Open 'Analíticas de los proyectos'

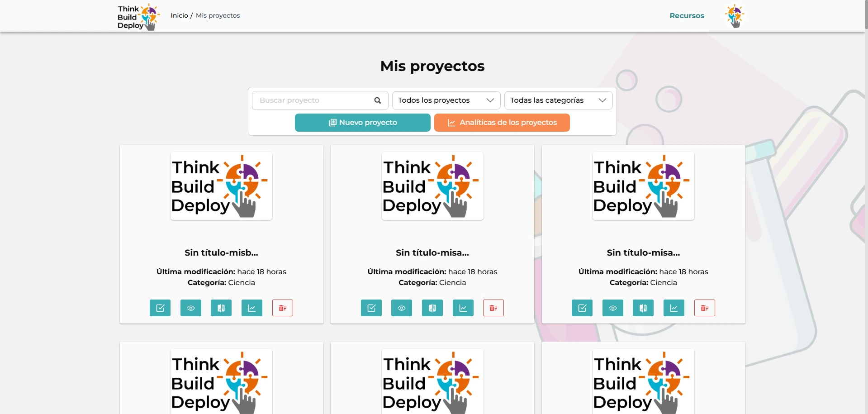coord(502,122)
